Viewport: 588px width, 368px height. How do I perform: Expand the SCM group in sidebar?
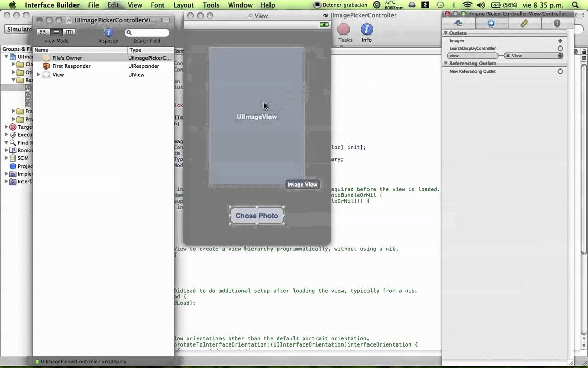pyautogui.click(x=6, y=158)
